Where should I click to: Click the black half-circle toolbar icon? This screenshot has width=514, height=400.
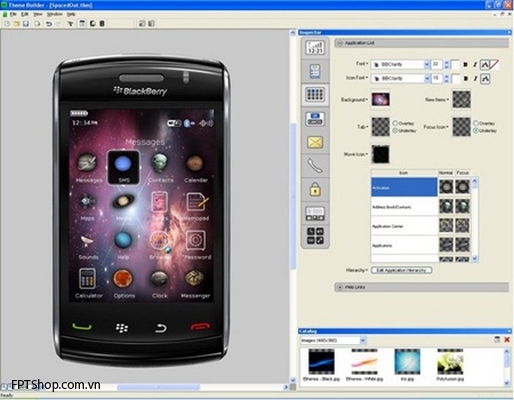click(93, 23)
